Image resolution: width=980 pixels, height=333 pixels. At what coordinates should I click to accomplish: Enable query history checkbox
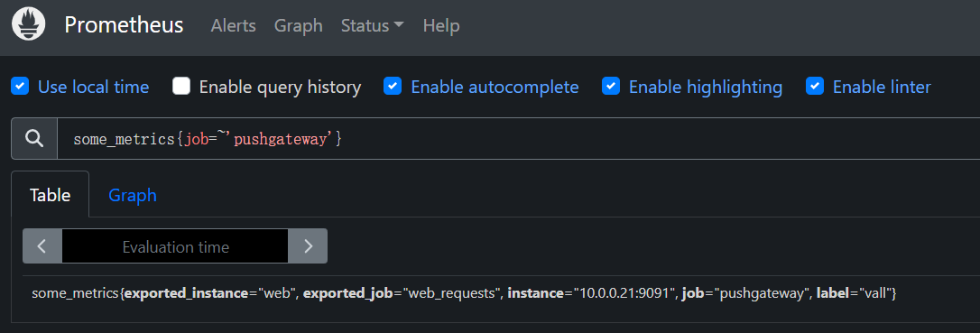[181, 87]
